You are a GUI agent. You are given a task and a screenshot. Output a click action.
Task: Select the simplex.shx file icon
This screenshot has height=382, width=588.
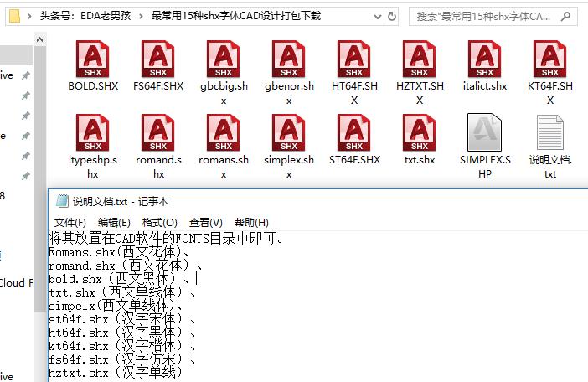coord(289,132)
